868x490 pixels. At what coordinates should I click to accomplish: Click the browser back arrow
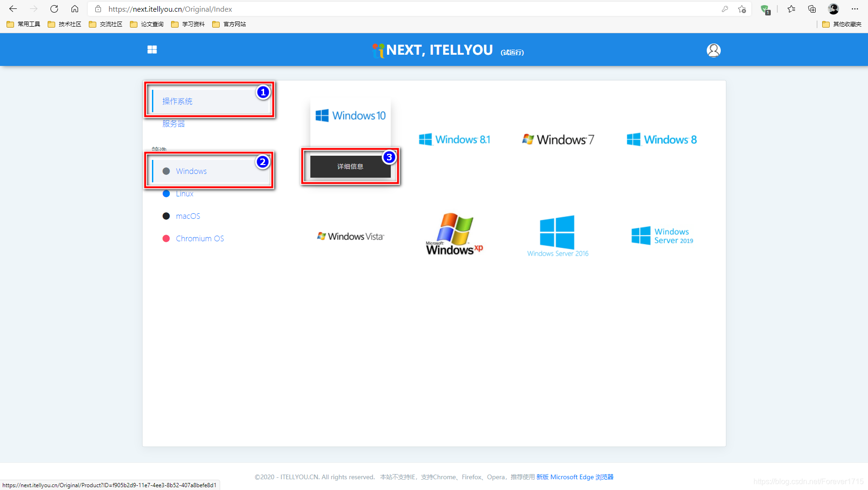13,9
